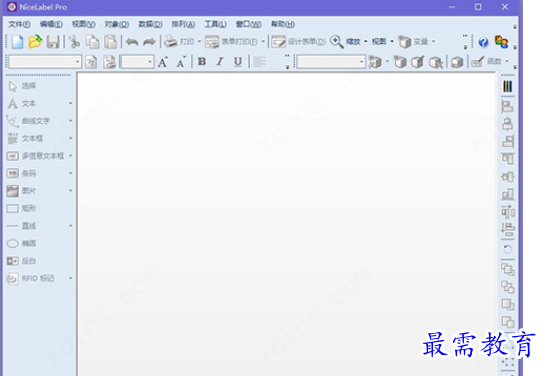
Task: Open the 表单打印 dropdown arrow
Action: click(263, 42)
